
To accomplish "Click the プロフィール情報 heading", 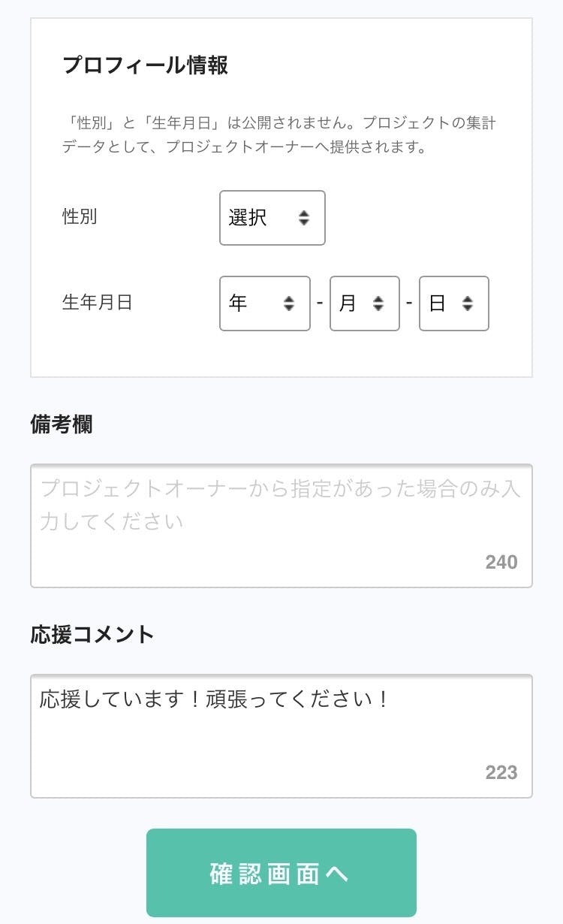I will tap(145, 65).
